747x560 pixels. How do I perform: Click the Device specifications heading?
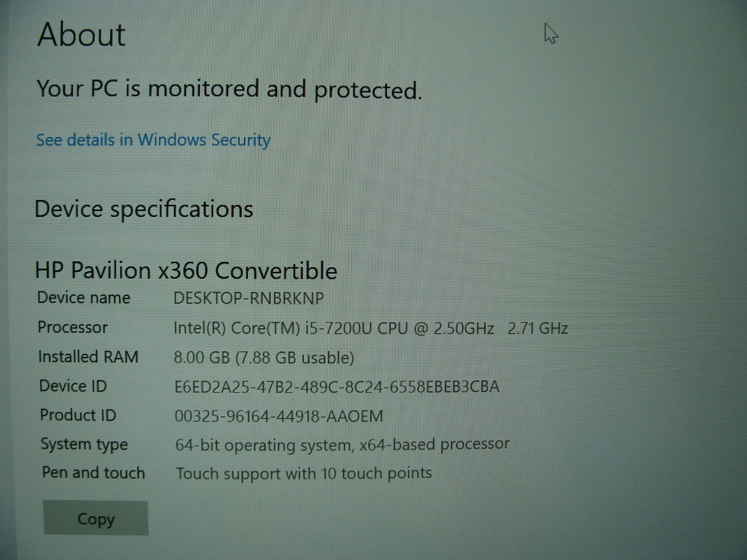[144, 209]
